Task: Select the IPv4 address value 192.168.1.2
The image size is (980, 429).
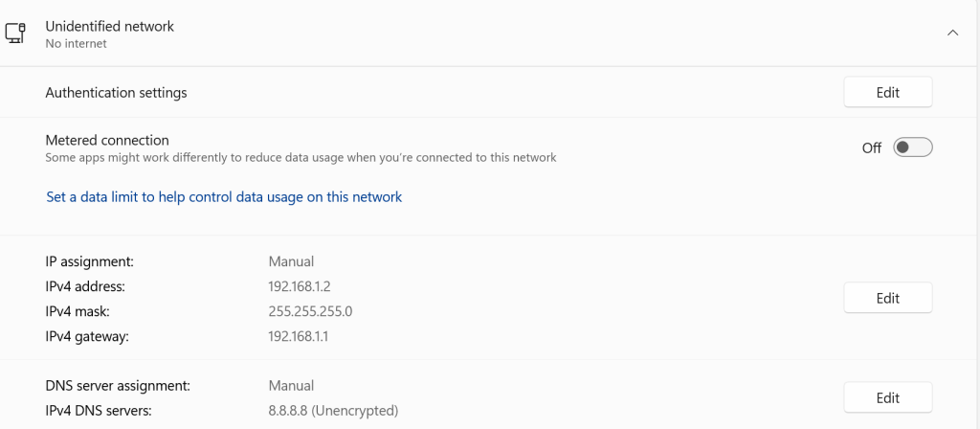Action: click(x=299, y=285)
